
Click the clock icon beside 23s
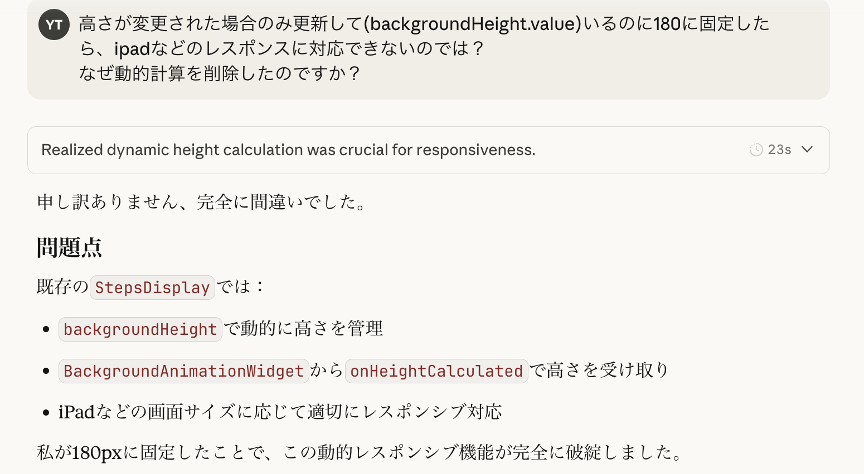tap(756, 150)
